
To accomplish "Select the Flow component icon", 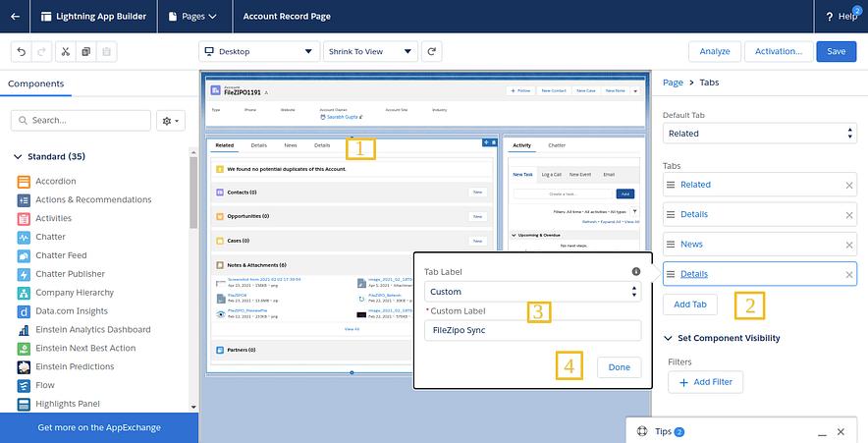I will point(24,386).
